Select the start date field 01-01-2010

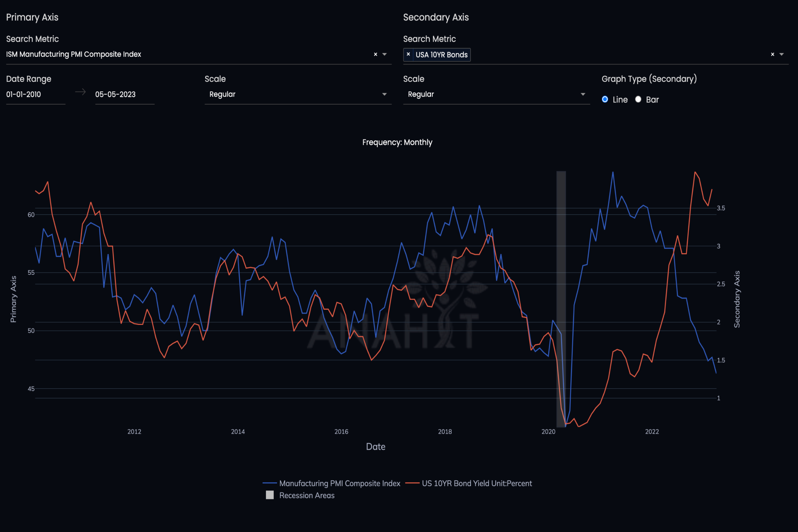point(24,94)
